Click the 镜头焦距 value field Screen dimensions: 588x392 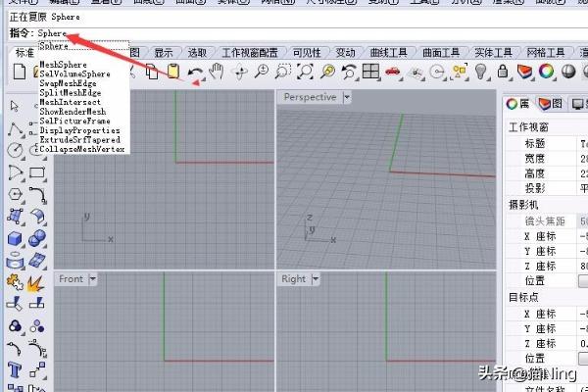point(583,221)
